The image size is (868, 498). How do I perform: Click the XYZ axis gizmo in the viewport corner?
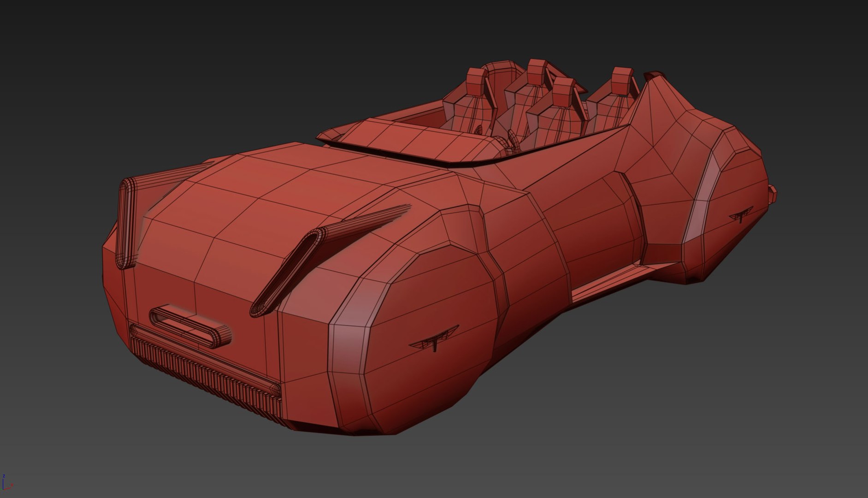coord(7,482)
